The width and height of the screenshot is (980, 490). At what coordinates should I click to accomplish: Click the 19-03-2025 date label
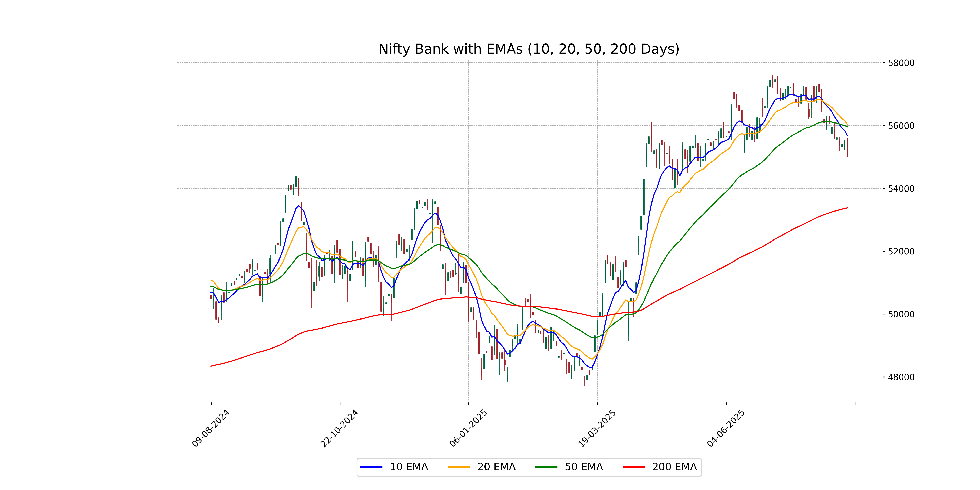[x=597, y=428]
